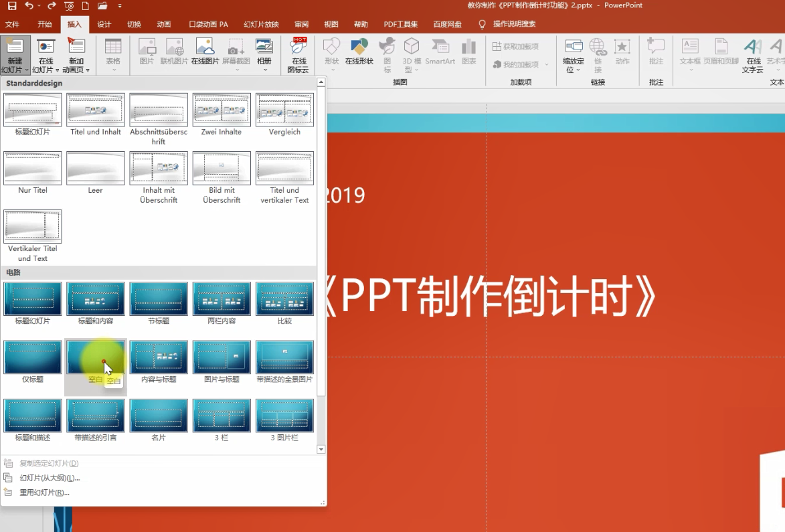Choose the Titel und Inhalt layout
Screen dimensions: 785x532
pyautogui.click(x=96, y=114)
